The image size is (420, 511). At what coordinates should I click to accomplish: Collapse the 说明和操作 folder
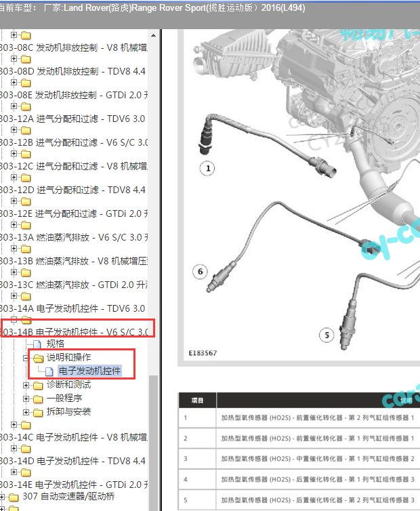coord(26,358)
